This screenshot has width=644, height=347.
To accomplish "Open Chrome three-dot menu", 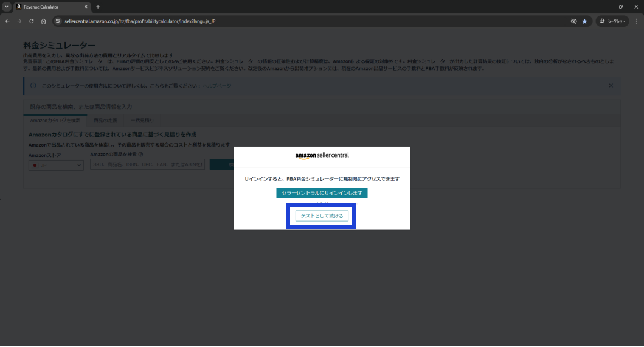I will pyautogui.click(x=637, y=21).
